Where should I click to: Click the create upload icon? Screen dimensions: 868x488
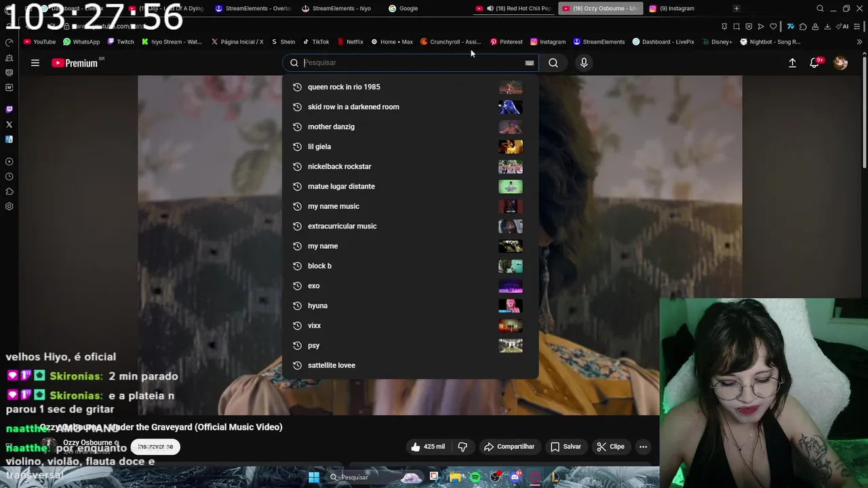click(x=792, y=63)
